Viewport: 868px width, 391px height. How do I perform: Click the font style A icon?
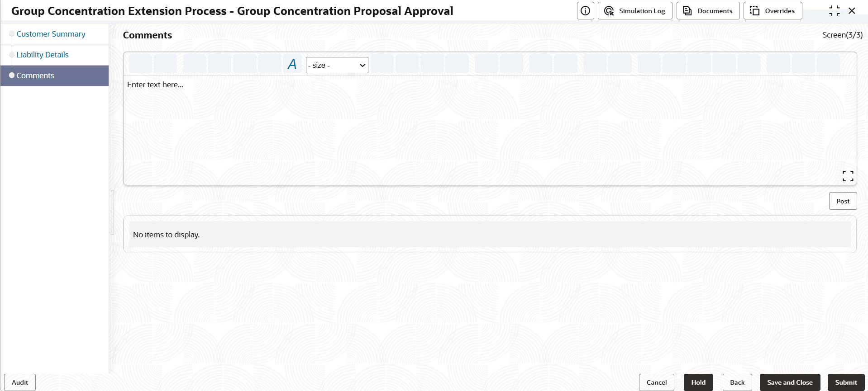pyautogui.click(x=292, y=65)
